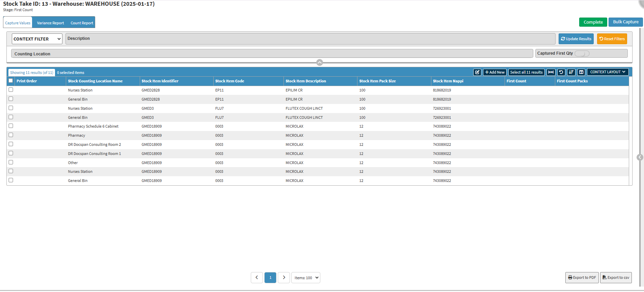Check the Nurses Station GMED2828 row

click(x=11, y=90)
